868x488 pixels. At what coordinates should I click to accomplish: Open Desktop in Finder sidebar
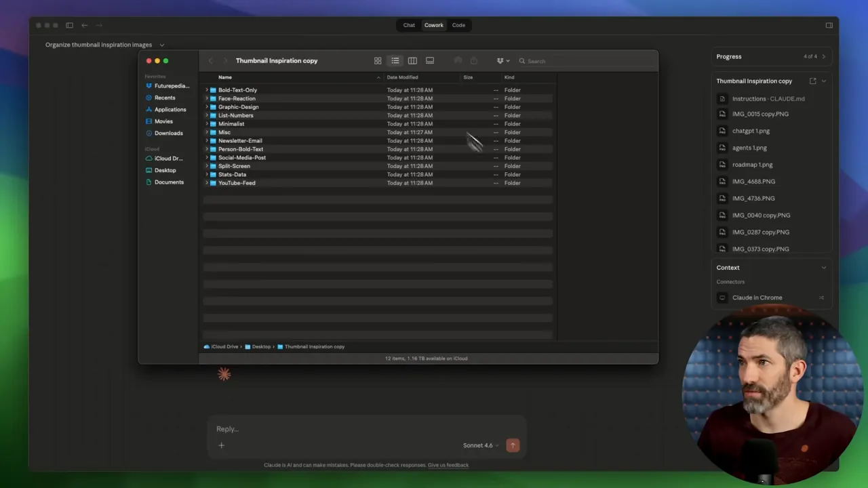point(160,170)
